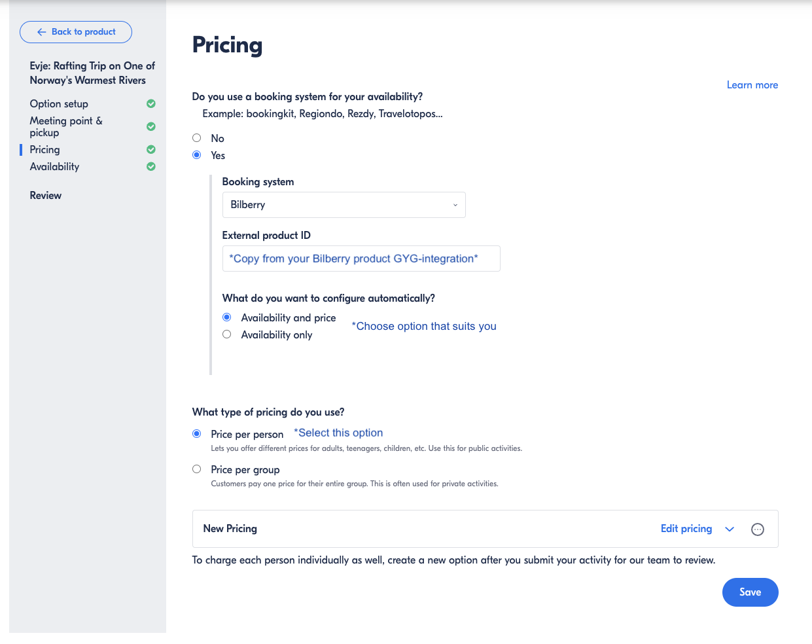Click the Edit pricing link
The height and width of the screenshot is (644, 812).
686,529
